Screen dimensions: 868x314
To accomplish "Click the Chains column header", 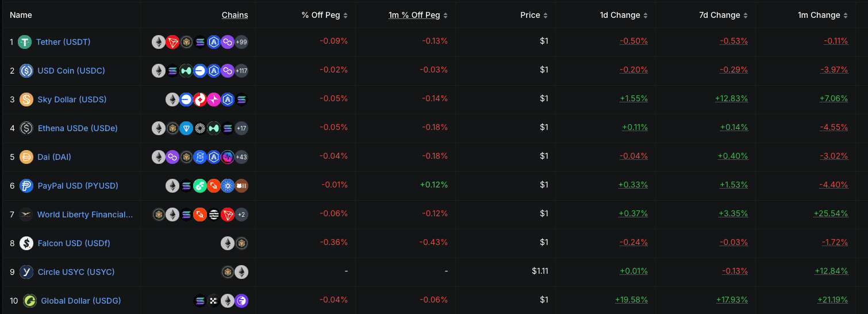I will pos(235,16).
